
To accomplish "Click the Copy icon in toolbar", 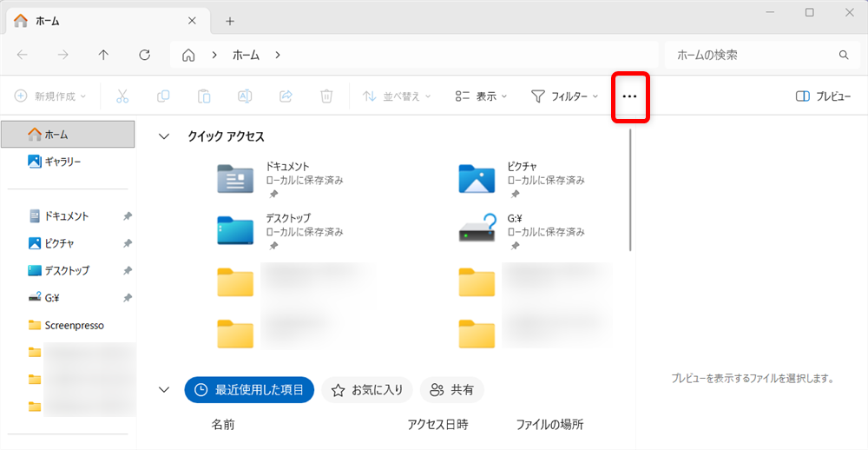I will pos(163,96).
